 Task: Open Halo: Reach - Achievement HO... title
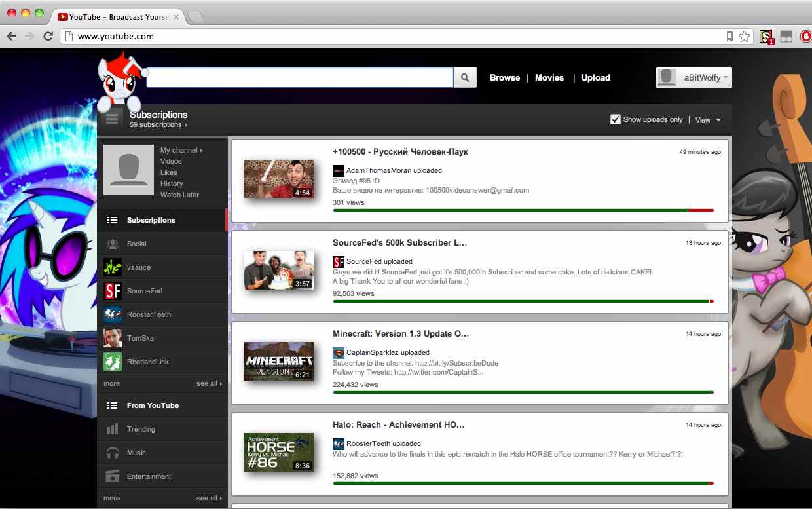click(398, 424)
